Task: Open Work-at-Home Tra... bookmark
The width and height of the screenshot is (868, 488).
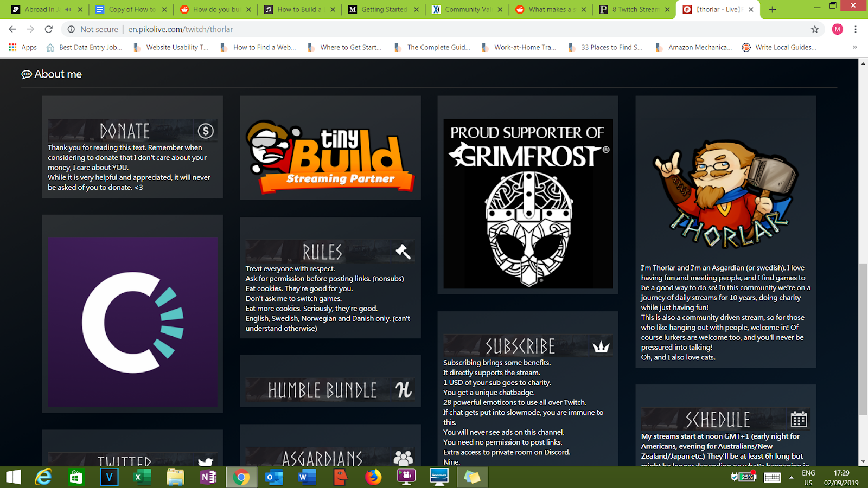Action: coord(519,47)
